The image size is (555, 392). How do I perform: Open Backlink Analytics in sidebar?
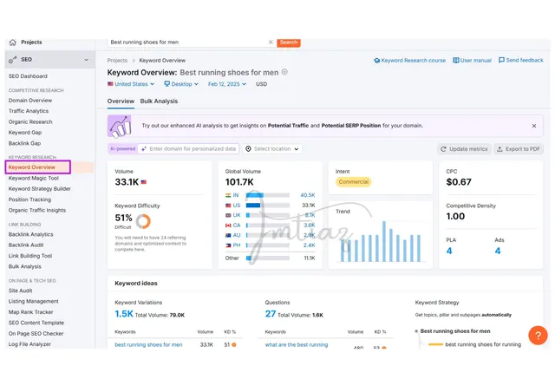(31, 234)
